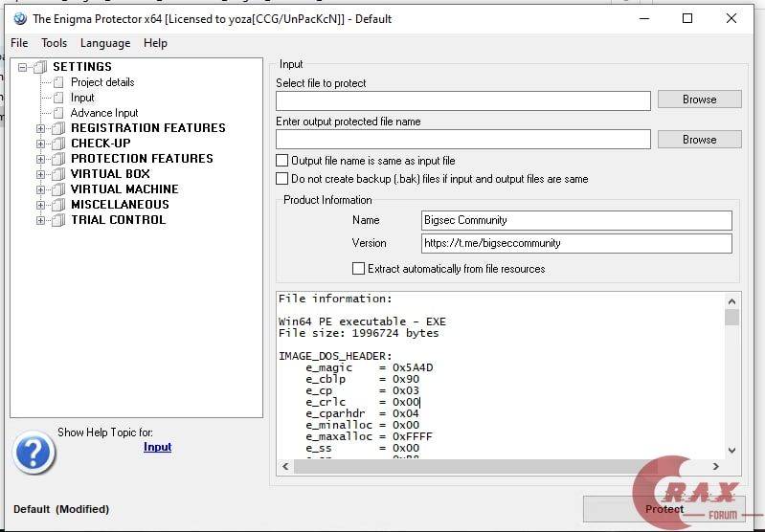Click the VIRTUAL MACHINE folder icon

58,189
